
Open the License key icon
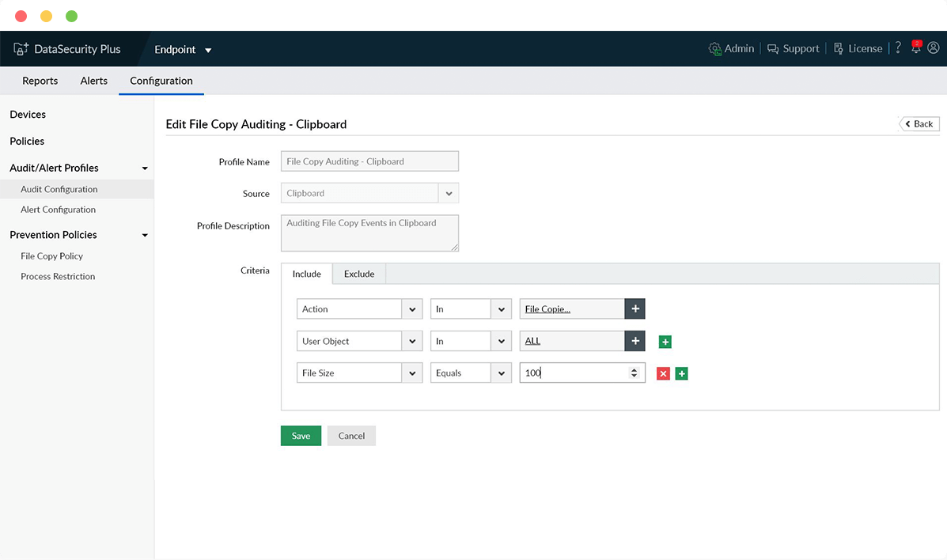[837, 48]
